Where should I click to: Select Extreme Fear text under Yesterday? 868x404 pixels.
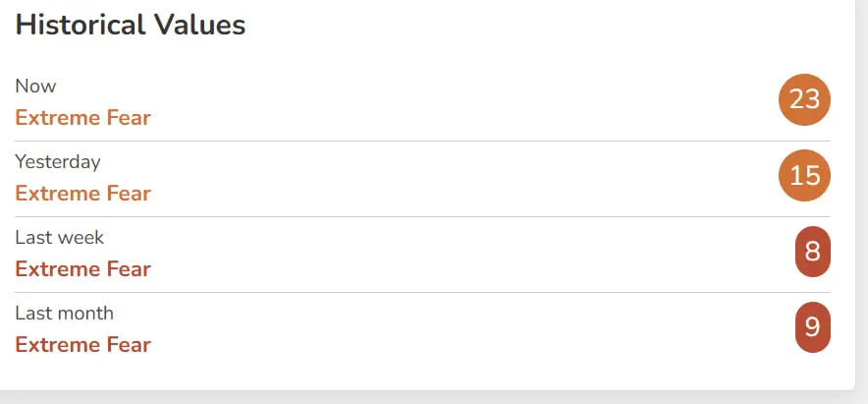[83, 194]
